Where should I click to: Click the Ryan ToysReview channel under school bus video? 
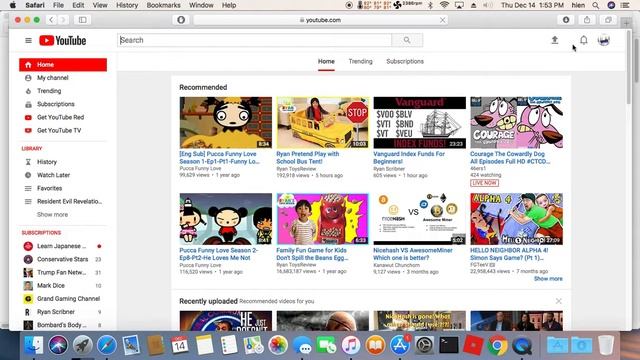click(296, 169)
